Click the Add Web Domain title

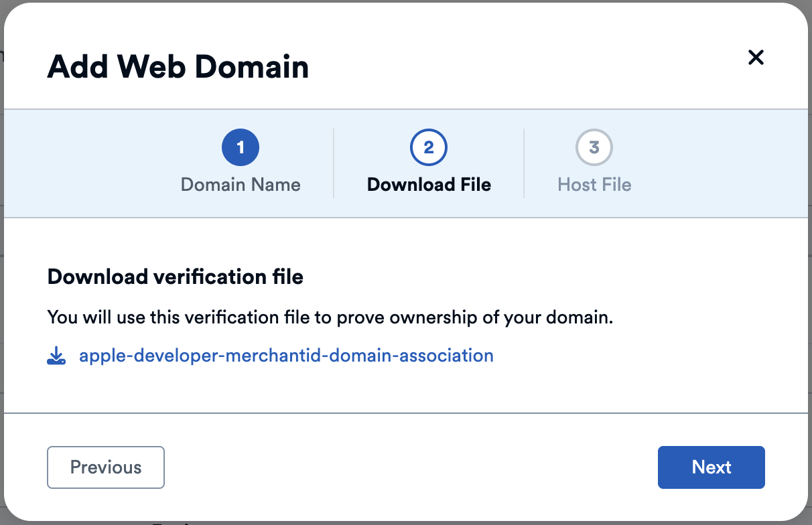[178, 67]
